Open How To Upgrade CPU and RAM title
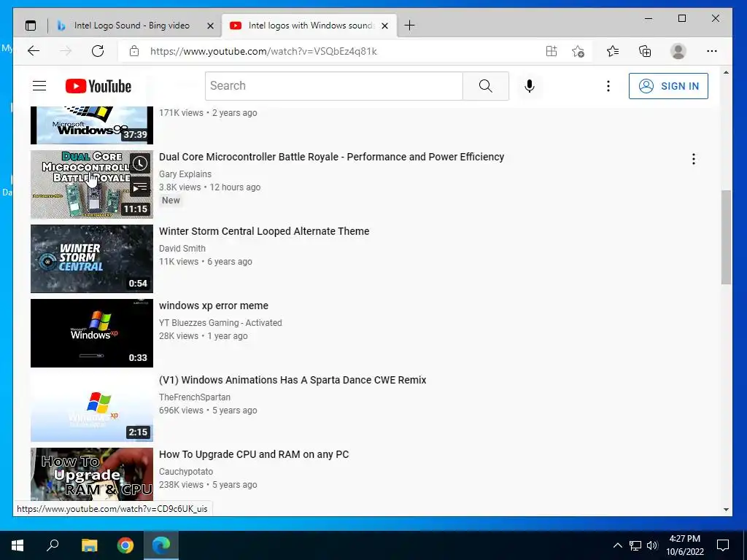Viewport: 747px width, 560px height. (x=254, y=454)
